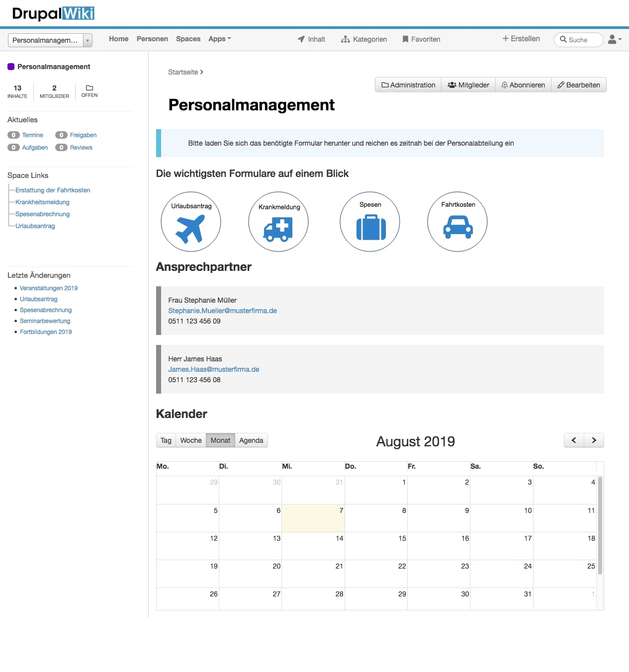Click the Offen folder icon in sidebar
Image resolution: width=629 pixels, height=672 pixels.
click(x=90, y=88)
